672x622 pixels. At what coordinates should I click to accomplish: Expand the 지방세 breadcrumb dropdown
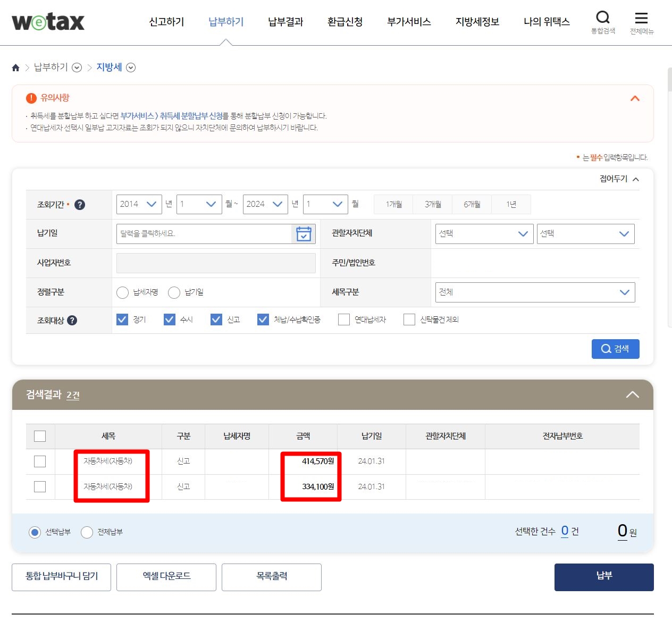(131, 68)
